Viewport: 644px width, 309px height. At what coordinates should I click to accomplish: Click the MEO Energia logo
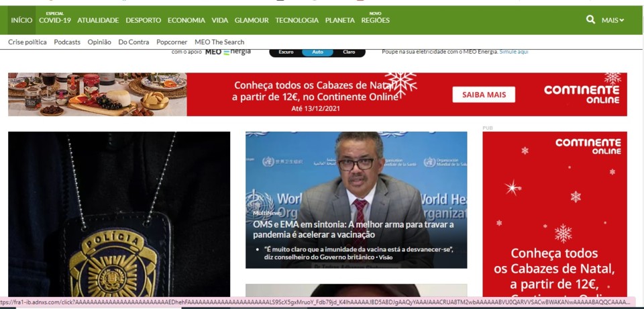[227, 52]
